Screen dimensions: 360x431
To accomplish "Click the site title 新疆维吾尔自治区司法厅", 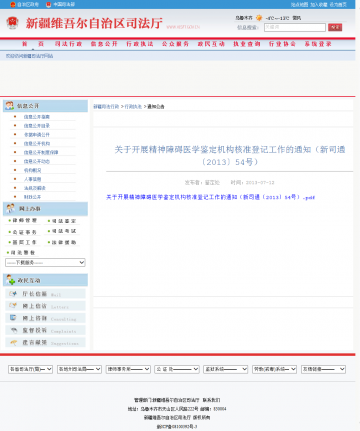I will 94,23.
